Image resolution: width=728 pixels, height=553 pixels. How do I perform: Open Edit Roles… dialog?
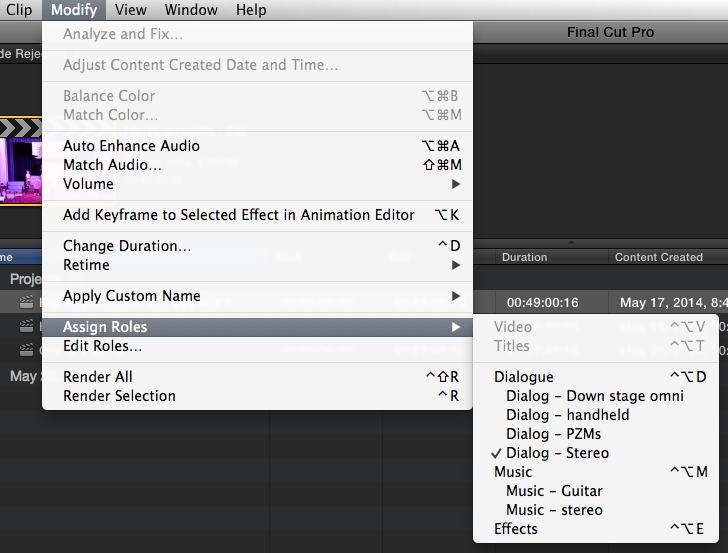[x=257, y=346]
